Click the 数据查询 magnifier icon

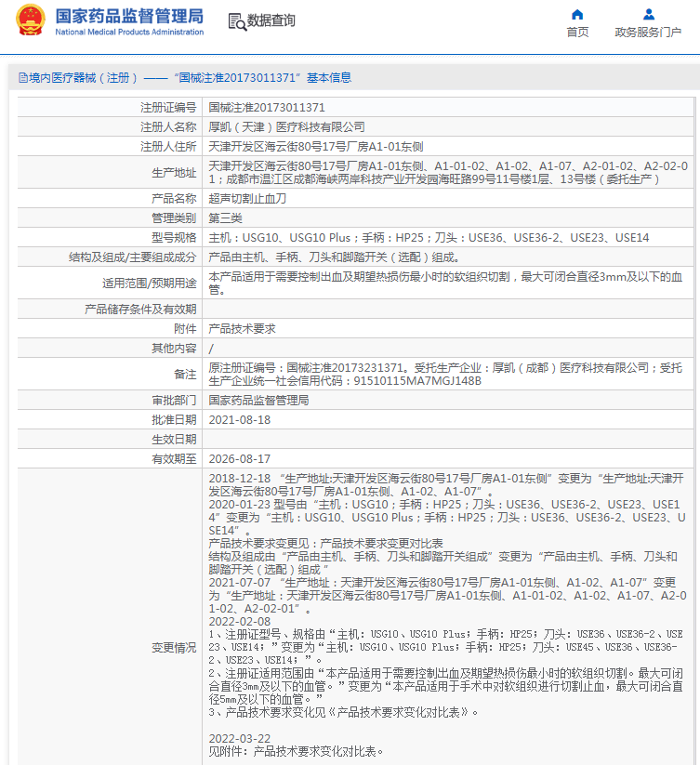click(x=236, y=20)
